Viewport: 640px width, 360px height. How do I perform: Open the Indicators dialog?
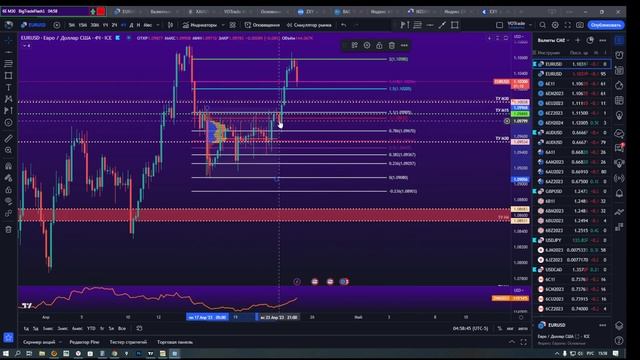(200, 25)
